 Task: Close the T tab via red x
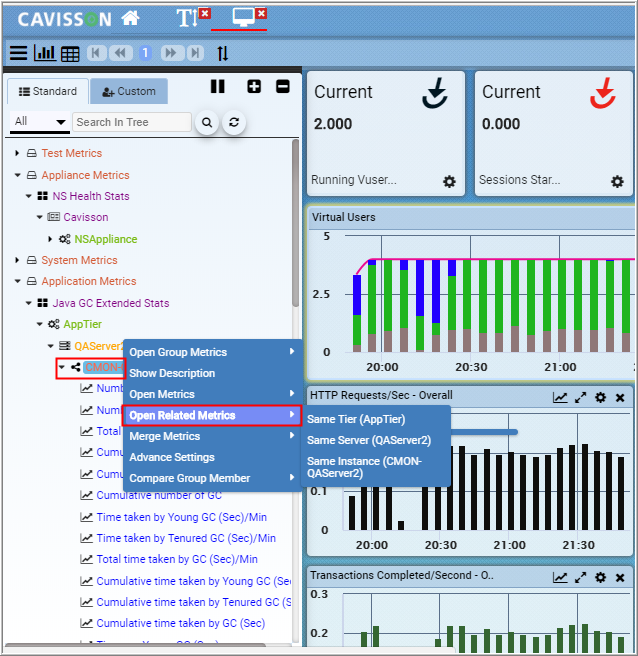[205, 13]
